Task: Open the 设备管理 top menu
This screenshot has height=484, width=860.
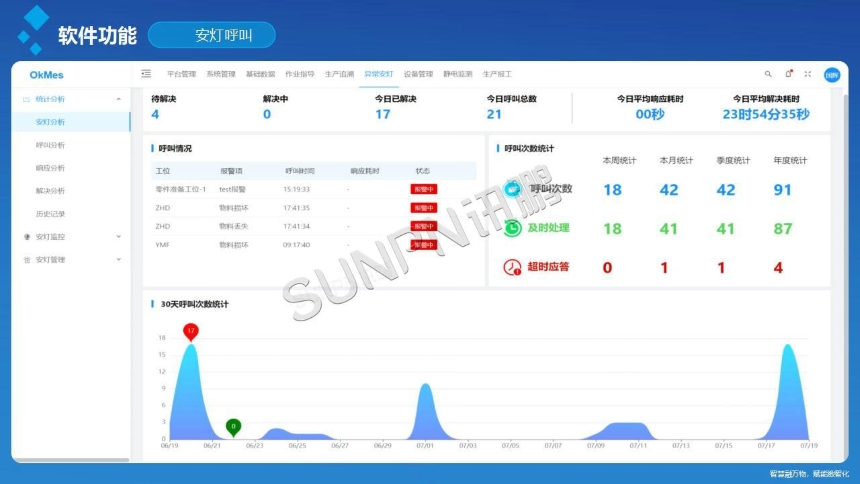Action: tap(418, 74)
